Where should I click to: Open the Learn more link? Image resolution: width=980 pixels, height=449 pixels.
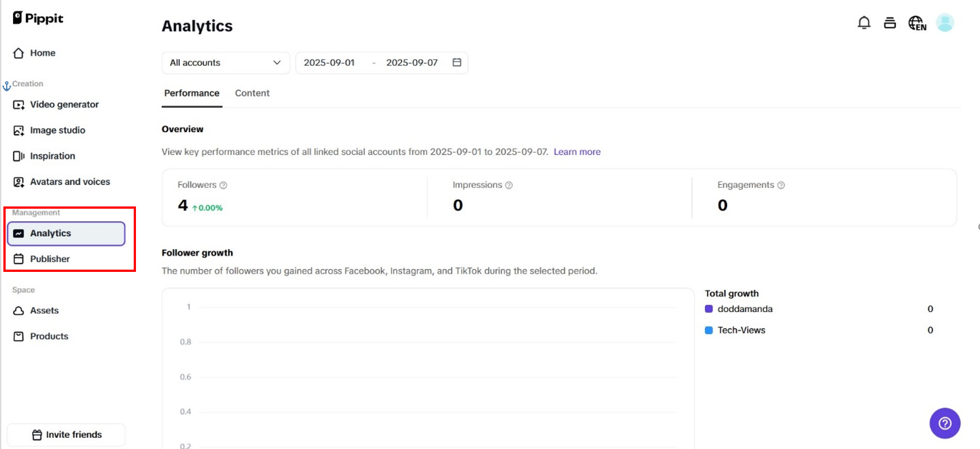pos(577,152)
